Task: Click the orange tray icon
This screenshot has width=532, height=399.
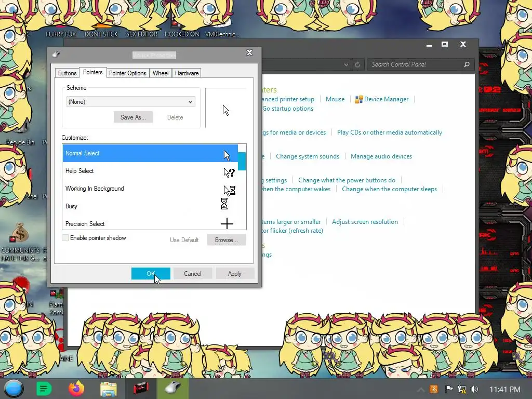Action: (x=434, y=389)
